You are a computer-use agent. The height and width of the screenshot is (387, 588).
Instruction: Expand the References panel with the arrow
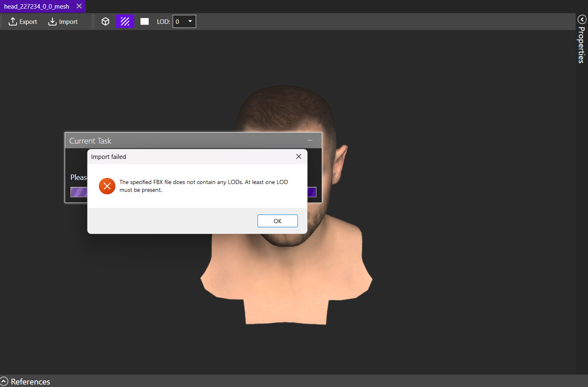click(x=4, y=382)
